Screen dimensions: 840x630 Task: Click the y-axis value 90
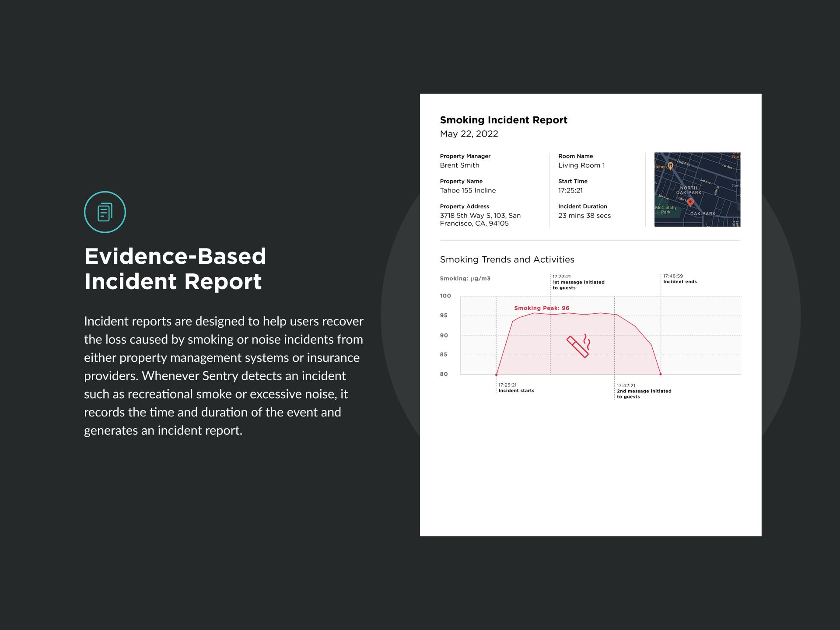pyautogui.click(x=444, y=336)
